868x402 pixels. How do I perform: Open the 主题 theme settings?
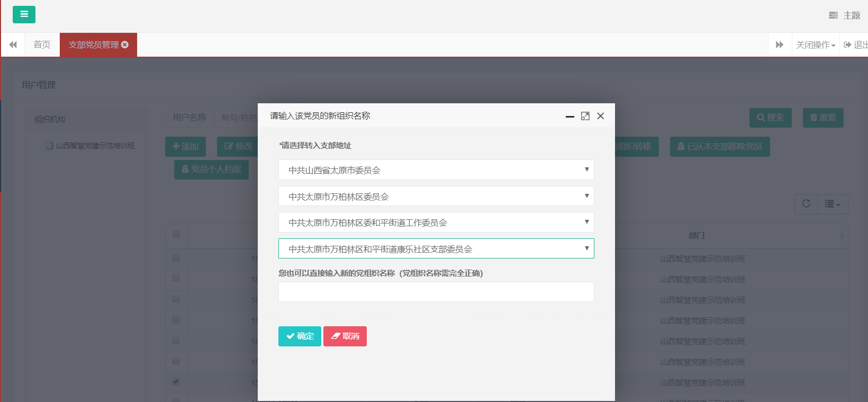point(845,15)
